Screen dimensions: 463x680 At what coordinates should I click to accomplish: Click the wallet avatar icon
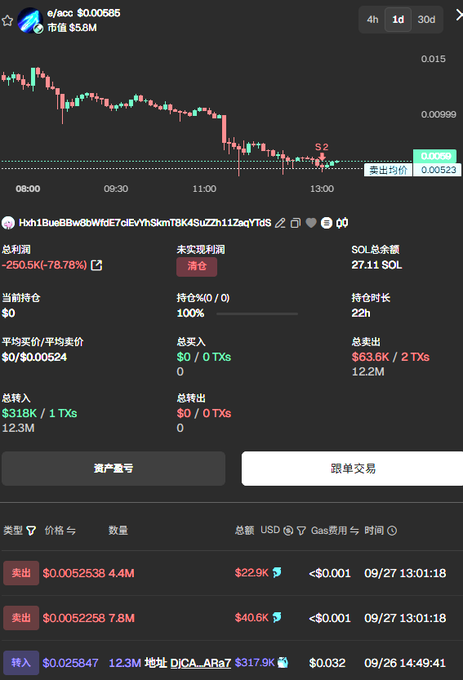click(8, 223)
